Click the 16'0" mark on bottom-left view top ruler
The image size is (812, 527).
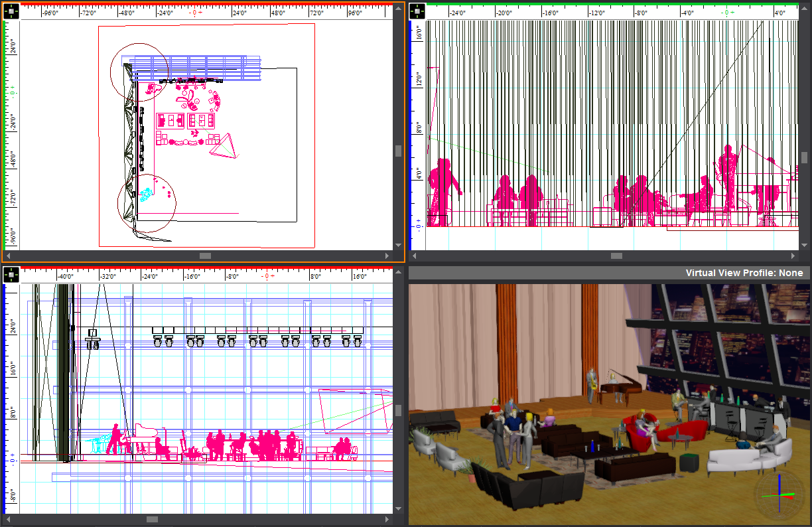point(359,277)
